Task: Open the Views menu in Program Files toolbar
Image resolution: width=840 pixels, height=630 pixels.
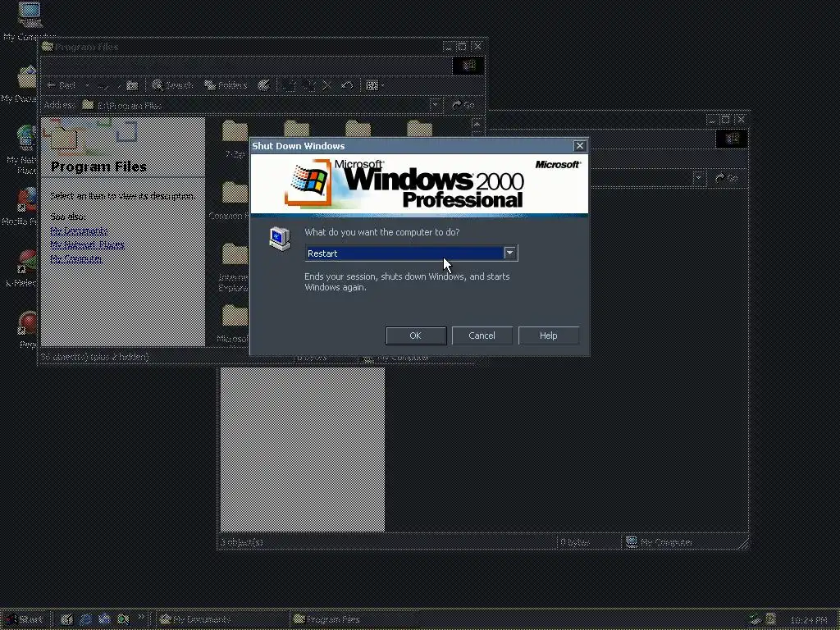Action: [x=375, y=85]
